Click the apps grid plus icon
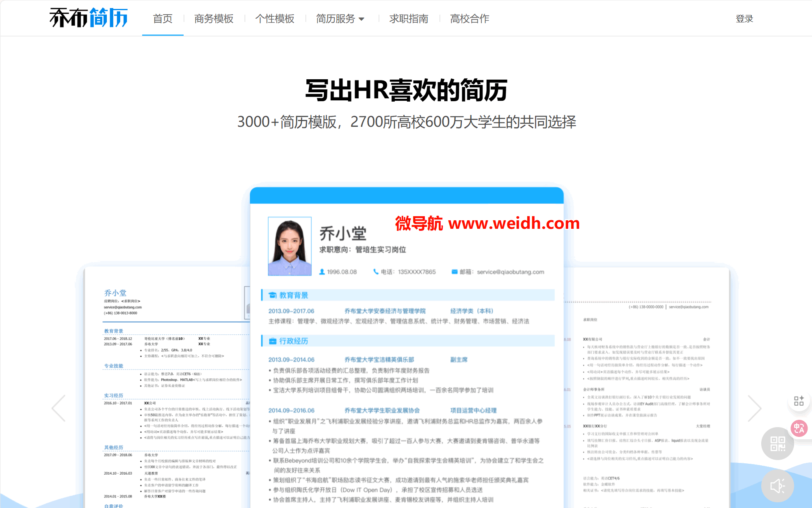This screenshot has width=812, height=508. click(799, 401)
